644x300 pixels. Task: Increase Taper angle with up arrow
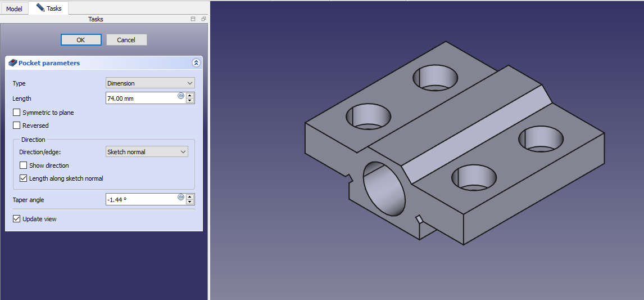(x=190, y=196)
